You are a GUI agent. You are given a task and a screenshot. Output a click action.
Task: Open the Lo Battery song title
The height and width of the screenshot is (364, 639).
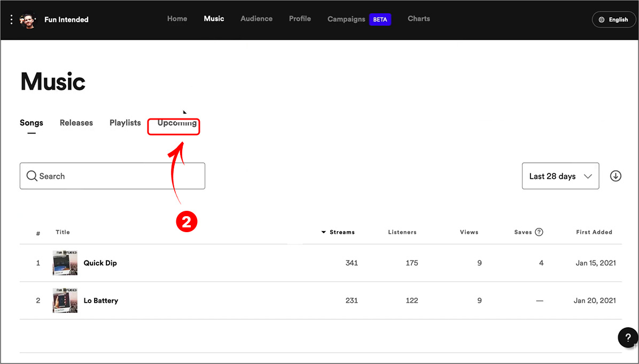tap(100, 300)
